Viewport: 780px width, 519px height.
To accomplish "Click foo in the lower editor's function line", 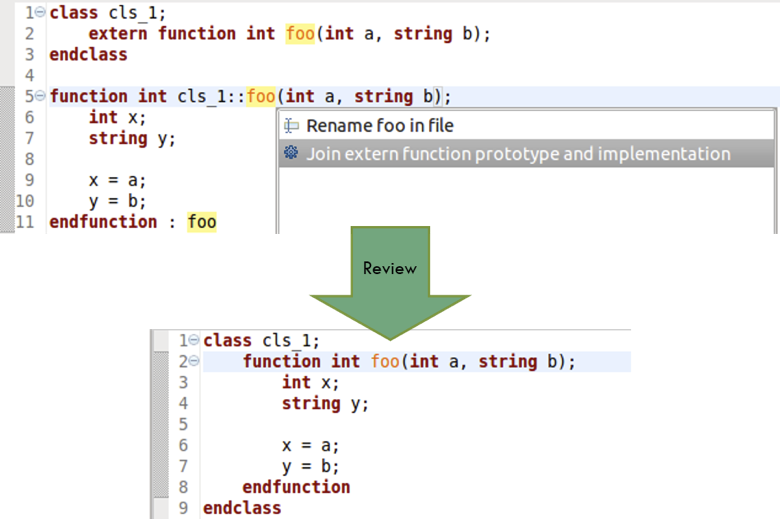I will [x=385, y=361].
